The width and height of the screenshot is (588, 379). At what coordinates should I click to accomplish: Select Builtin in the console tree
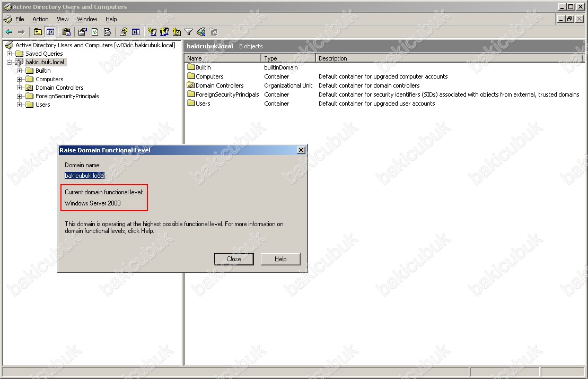click(43, 71)
